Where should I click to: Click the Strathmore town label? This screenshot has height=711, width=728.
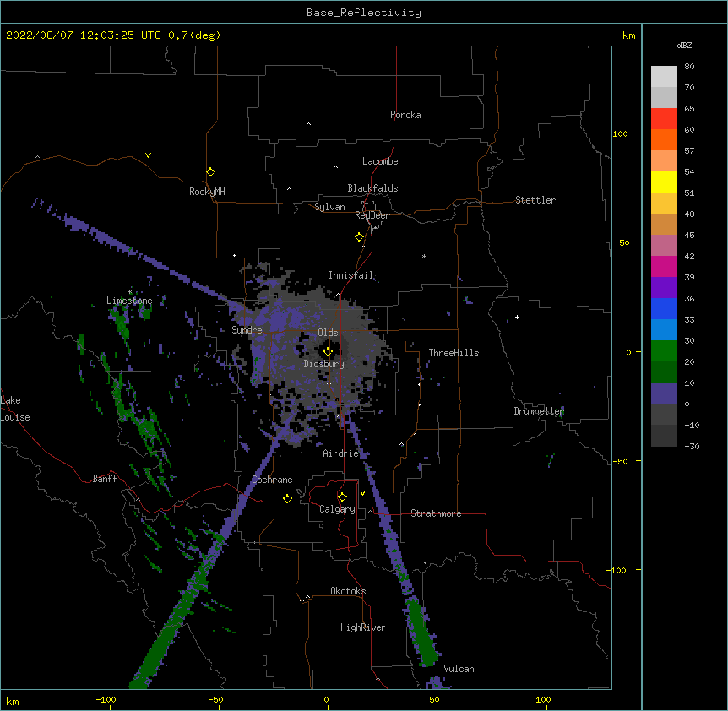tap(436, 513)
